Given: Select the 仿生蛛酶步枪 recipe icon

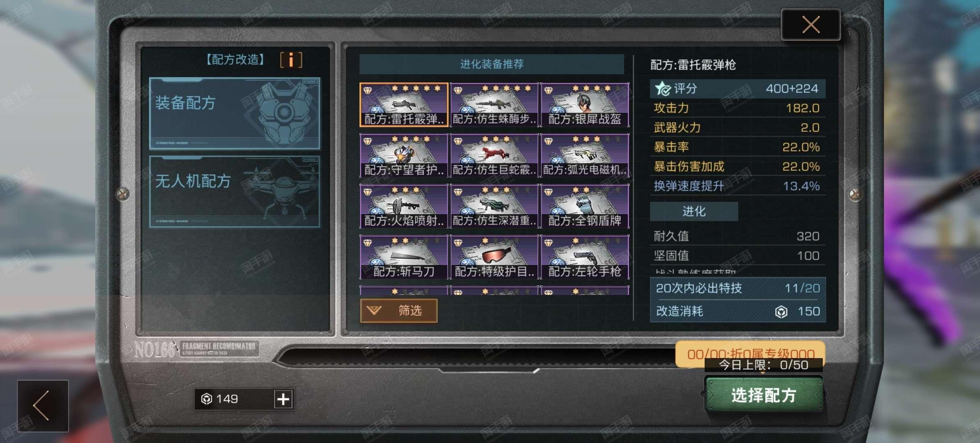Looking at the screenshot, I should (x=494, y=105).
